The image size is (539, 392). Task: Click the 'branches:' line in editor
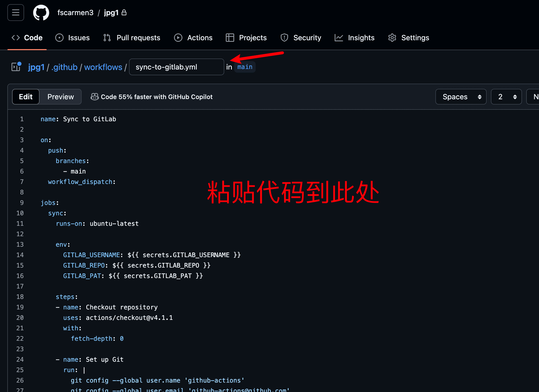(72, 161)
